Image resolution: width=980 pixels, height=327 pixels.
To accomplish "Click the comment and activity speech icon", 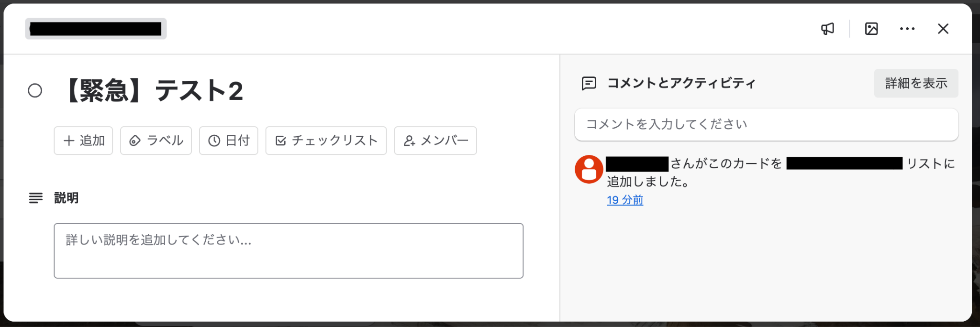I will click(589, 83).
